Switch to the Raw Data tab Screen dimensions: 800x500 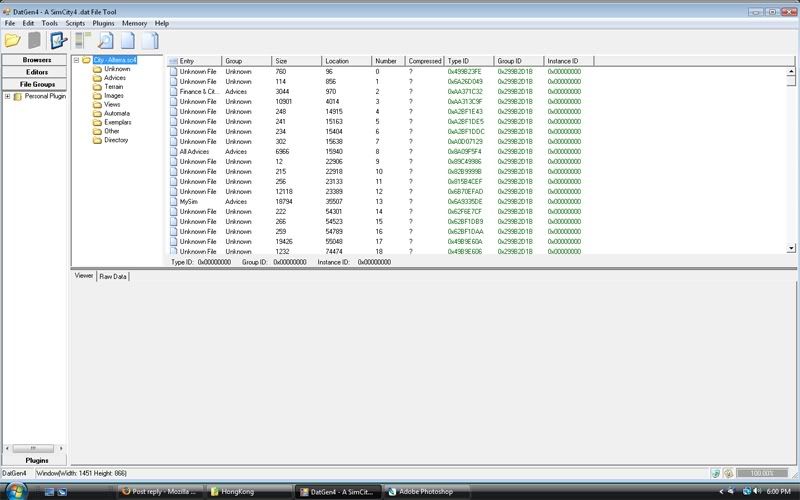click(113, 277)
